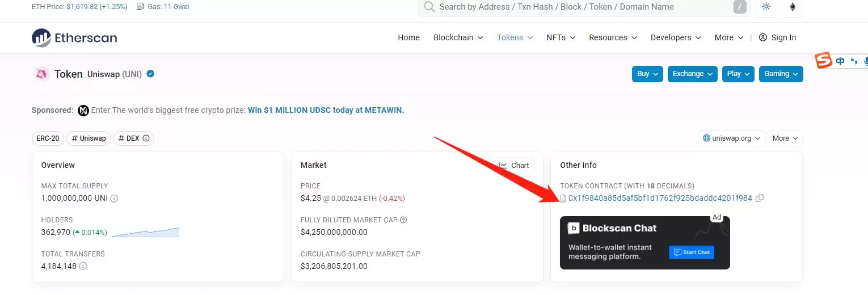The image size is (868, 295).
Task: Click the fully diluted market cap help icon
Action: coord(403,220)
